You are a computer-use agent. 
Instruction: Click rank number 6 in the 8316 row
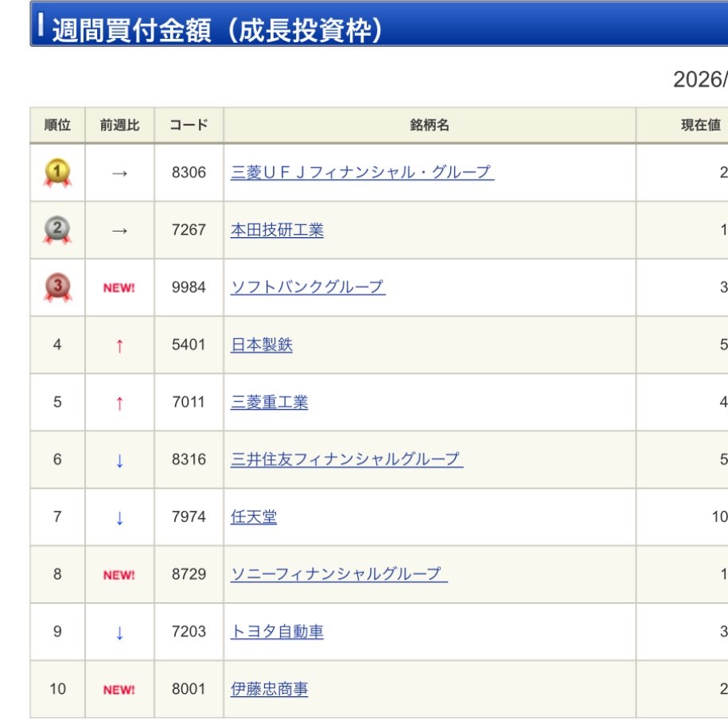tap(57, 460)
